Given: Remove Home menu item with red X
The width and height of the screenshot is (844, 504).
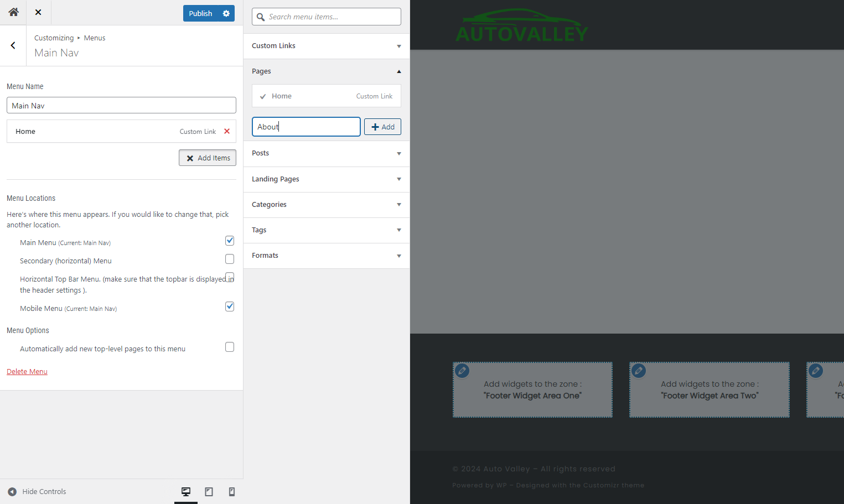Looking at the screenshot, I should pyautogui.click(x=227, y=131).
